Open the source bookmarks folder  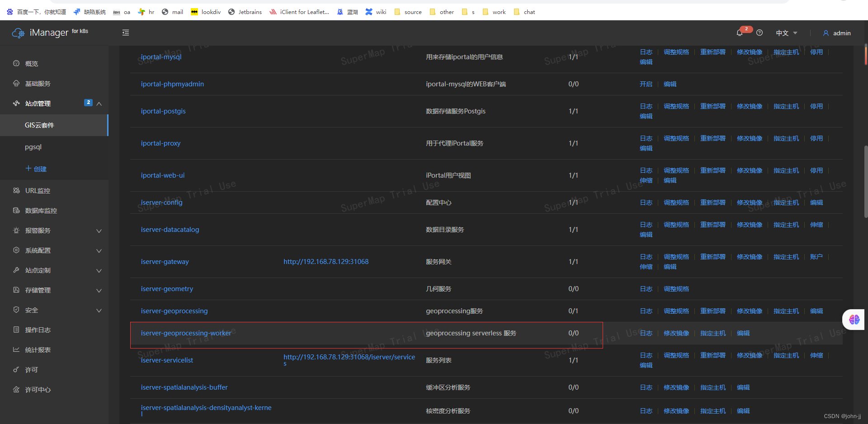pos(408,12)
